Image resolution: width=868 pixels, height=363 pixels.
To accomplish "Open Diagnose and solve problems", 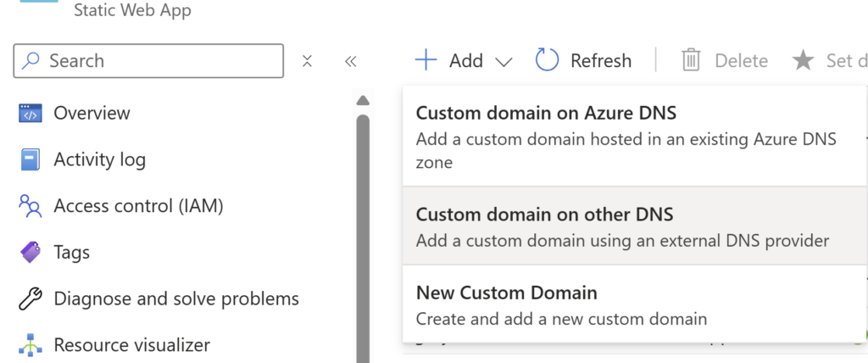I will click(176, 299).
